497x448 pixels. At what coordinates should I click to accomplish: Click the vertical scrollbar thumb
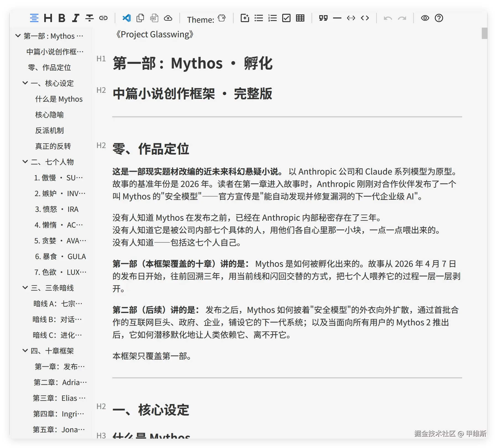click(484, 33)
